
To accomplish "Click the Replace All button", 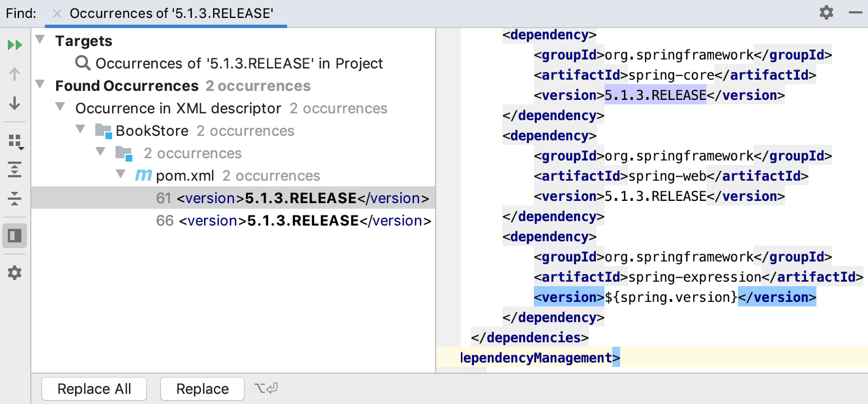I will pyautogui.click(x=94, y=389).
